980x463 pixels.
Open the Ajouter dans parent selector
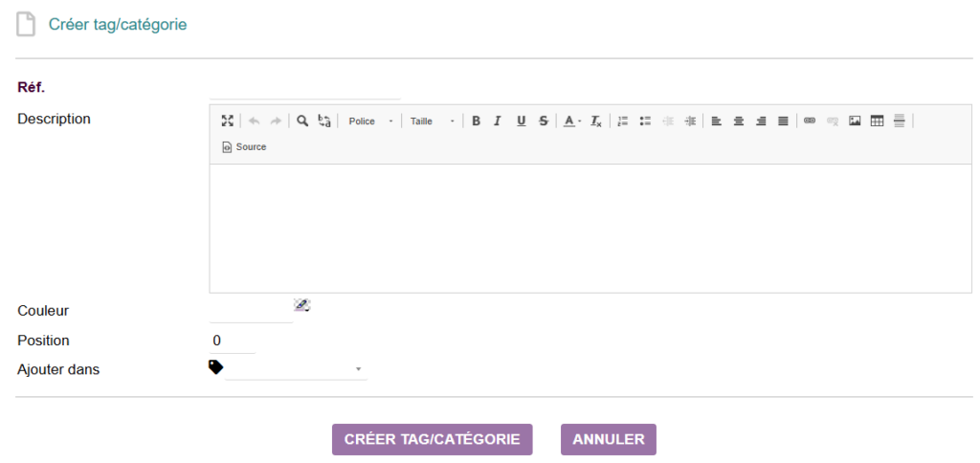click(x=296, y=368)
